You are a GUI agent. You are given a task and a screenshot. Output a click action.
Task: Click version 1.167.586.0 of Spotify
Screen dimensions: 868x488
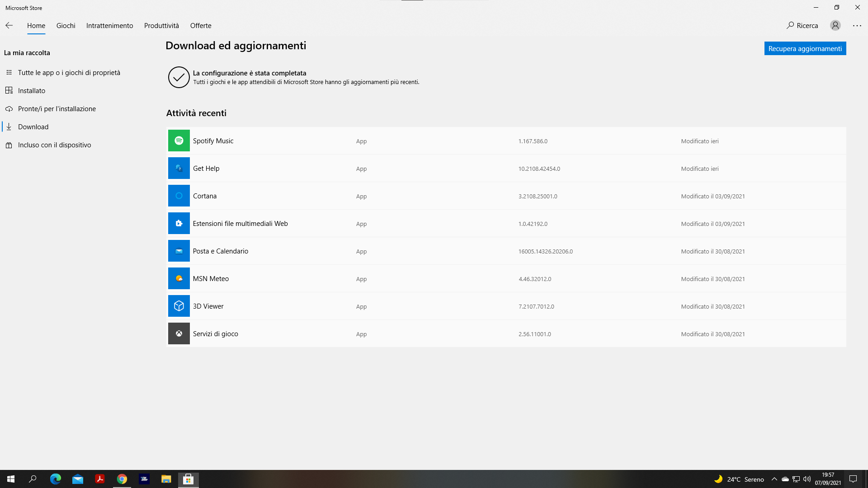[533, 141]
